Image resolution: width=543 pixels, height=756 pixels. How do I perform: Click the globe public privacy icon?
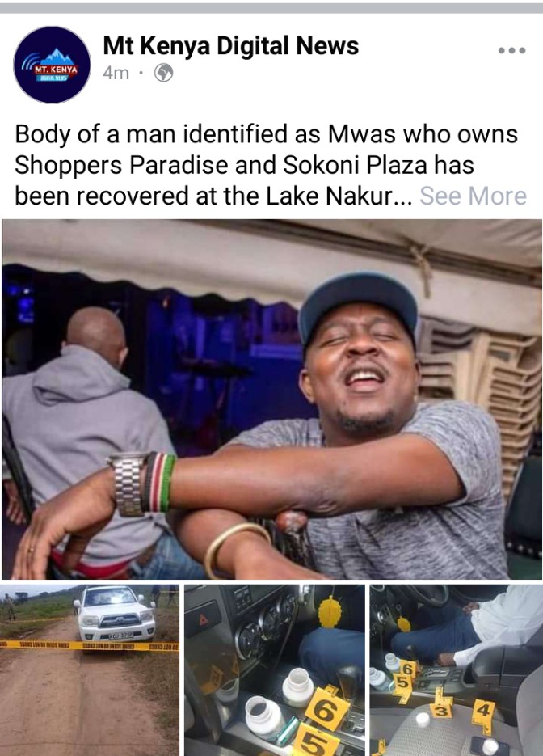point(163,73)
